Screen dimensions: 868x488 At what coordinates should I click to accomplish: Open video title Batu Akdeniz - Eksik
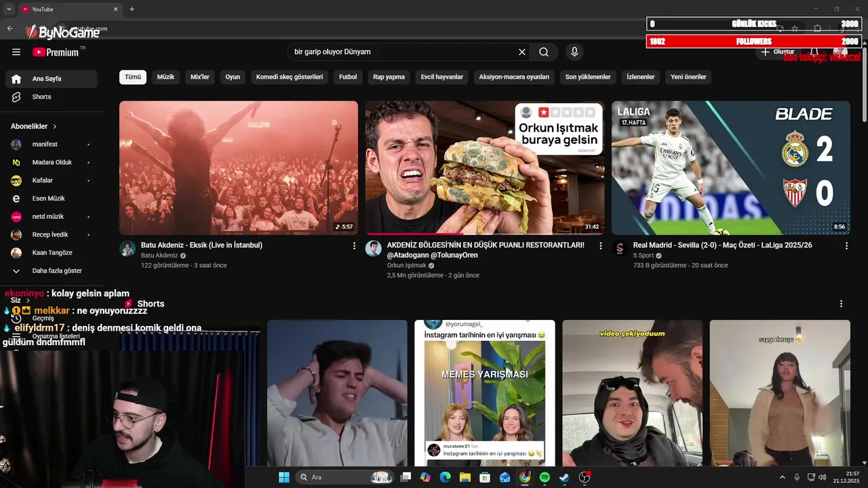click(201, 245)
